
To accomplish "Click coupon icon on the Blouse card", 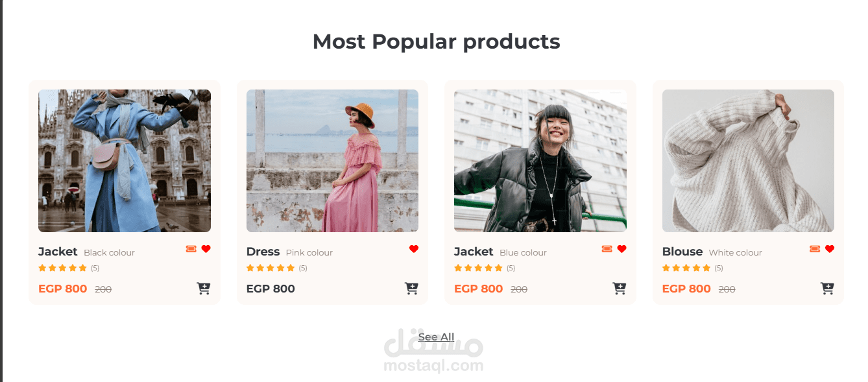I will pos(815,249).
